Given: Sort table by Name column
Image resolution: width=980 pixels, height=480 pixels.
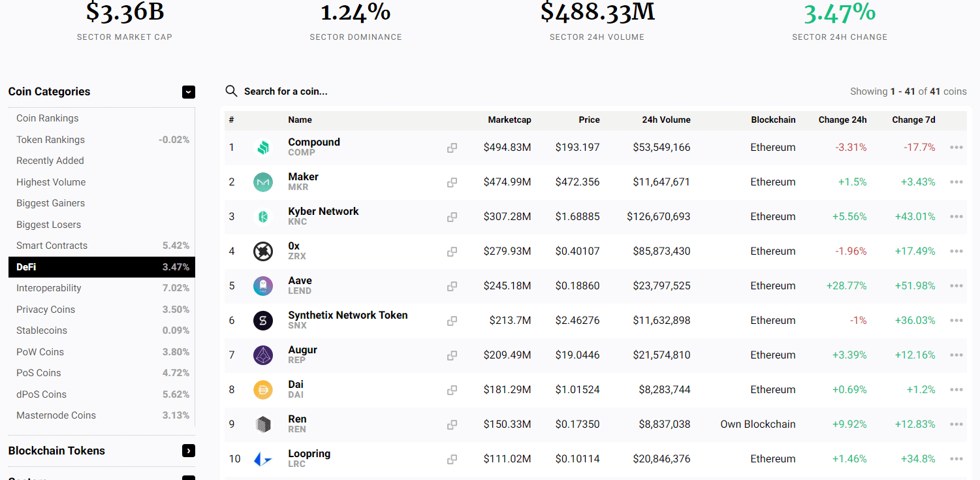Looking at the screenshot, I should [300, 120].
